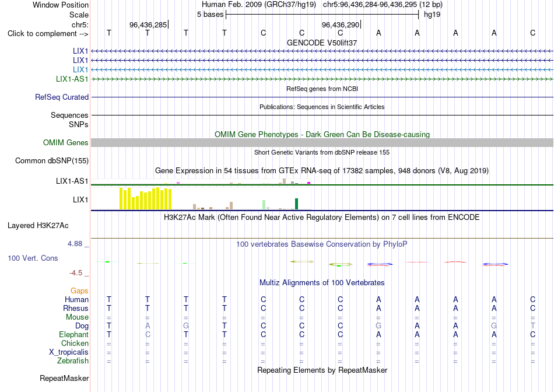Open the Common dbSNP(155) track label
Viewport: 554px width, 392px height.
point(52,161)
